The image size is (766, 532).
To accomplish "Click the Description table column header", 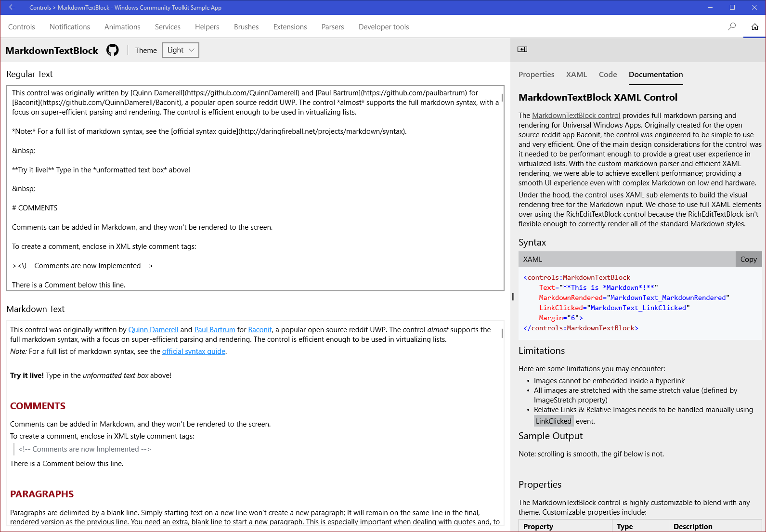I will pos(715,526).
